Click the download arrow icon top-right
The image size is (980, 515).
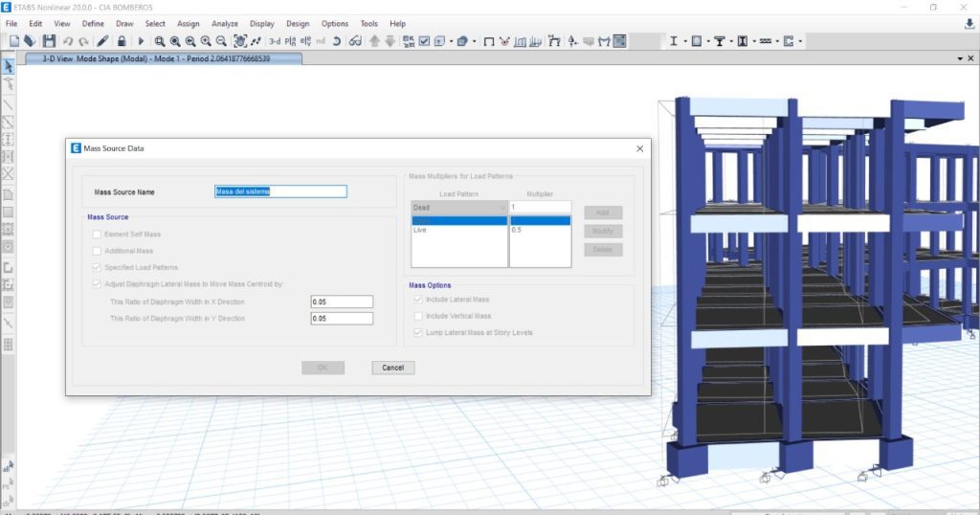pos(969,24)
